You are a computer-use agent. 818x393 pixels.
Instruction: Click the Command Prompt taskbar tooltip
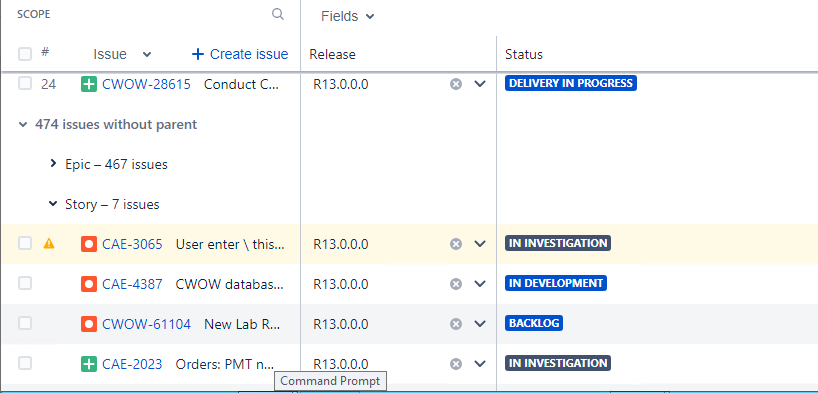[x=331, y=382]
